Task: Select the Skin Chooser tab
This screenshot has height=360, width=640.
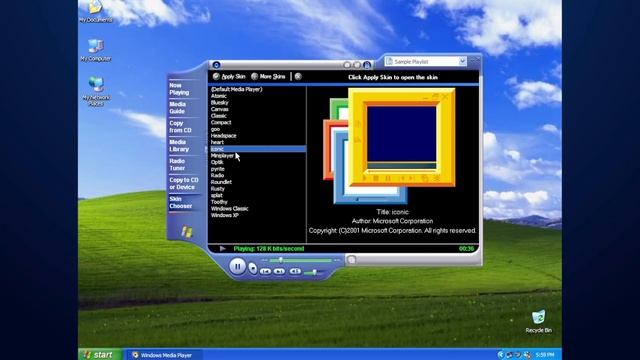Action: tap(181, 202)
